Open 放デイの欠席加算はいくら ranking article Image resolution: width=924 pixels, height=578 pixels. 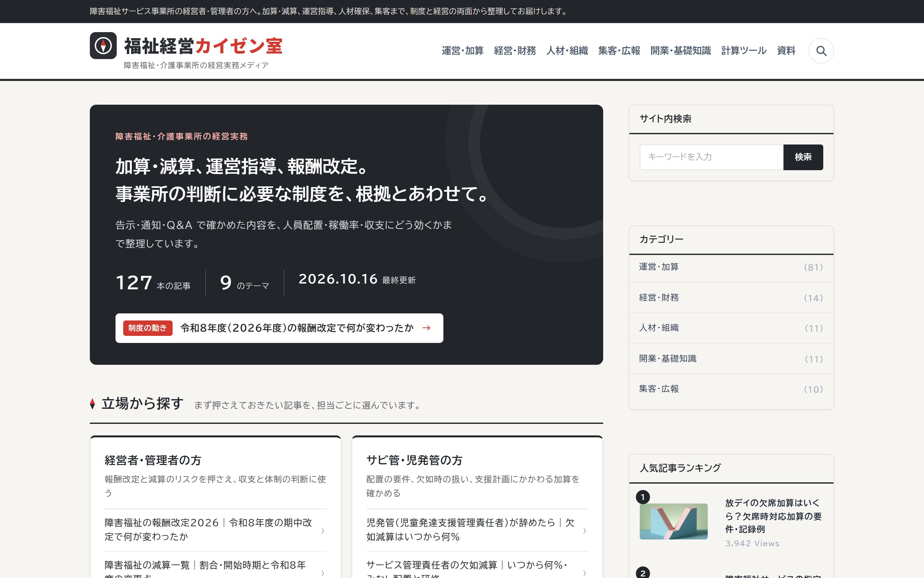pyautogui.click(x=773, y=516)
